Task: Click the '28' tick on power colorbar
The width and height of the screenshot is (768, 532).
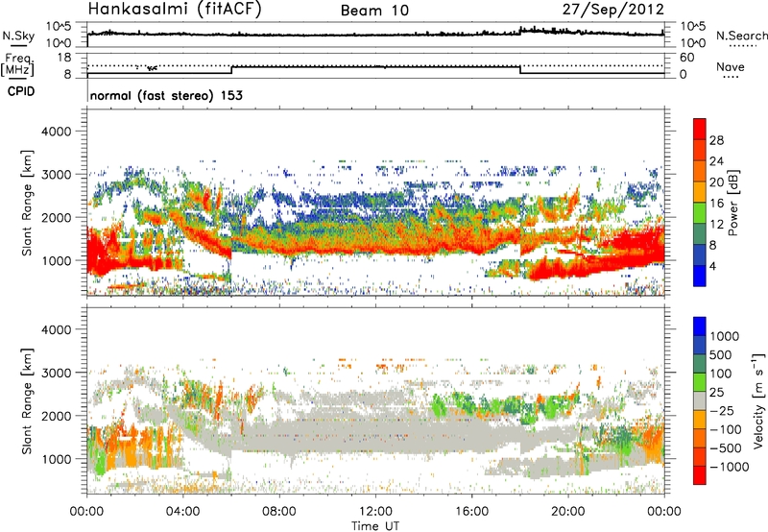Action: click(716, 140)
